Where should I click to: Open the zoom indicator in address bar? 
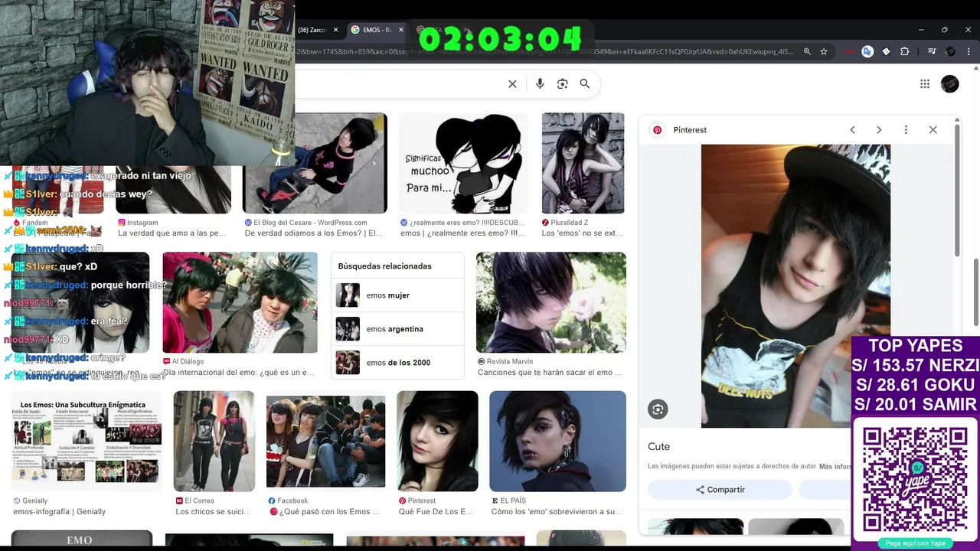(x=807, y=51)
